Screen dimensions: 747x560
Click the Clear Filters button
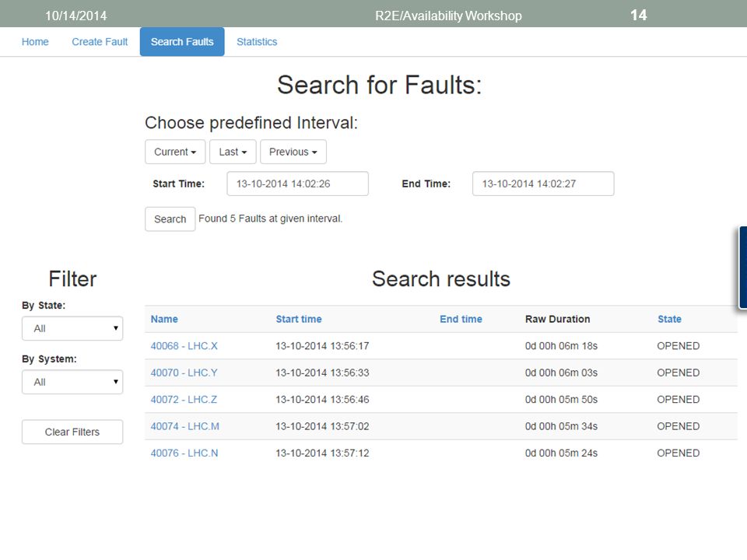coord(72,432)
